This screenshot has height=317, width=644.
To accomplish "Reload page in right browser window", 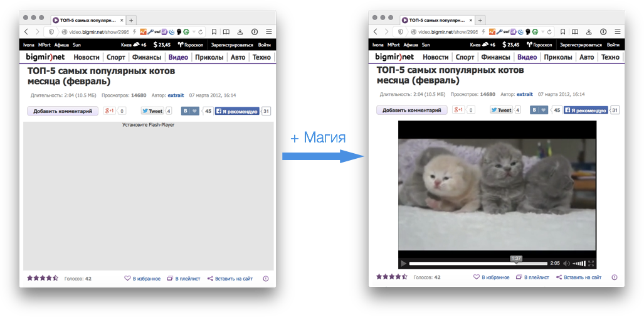I will pyautogui.click(x=551, y=31).
